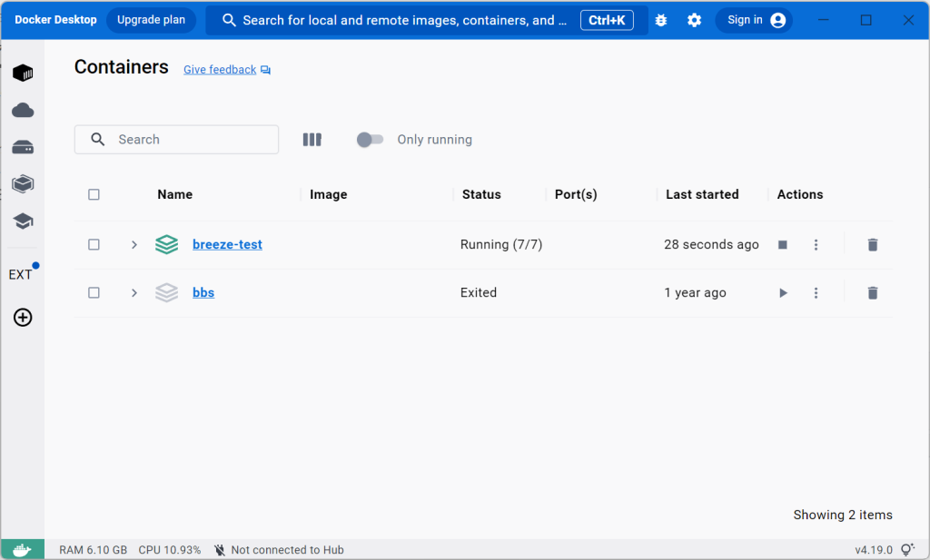Delete the bbs container with the trash icon
930x560 pixels.
872,292
